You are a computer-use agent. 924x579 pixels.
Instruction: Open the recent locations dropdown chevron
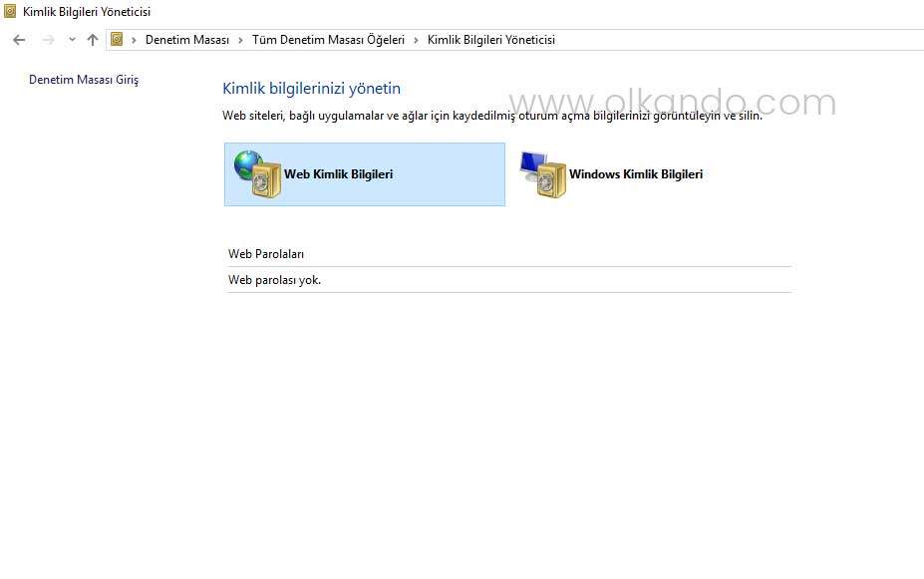coord(72,40)
